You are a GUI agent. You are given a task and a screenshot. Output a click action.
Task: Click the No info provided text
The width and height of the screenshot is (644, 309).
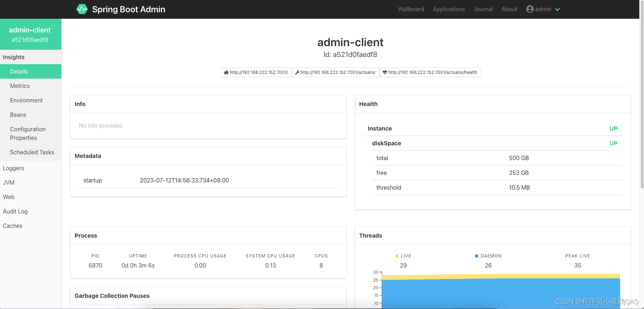pos(101,125)
